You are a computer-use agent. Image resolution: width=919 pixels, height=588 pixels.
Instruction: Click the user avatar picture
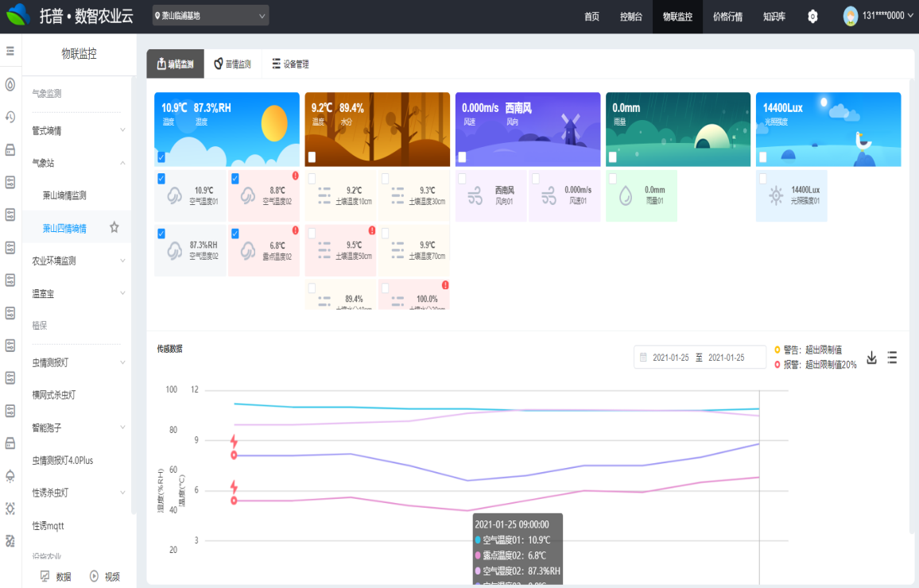point(851,16)
